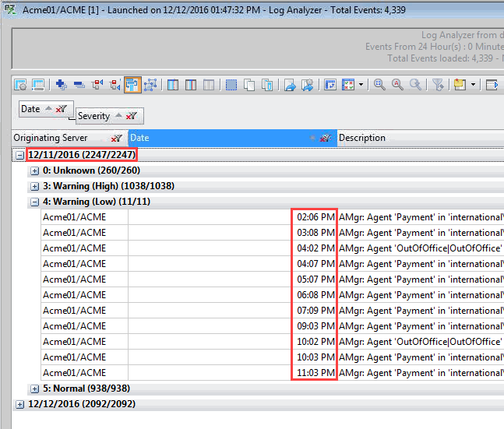Click the select-all dashed square icon
Image resolution: width=504 pixels, height=429 pixels.
tap(231, 84)
